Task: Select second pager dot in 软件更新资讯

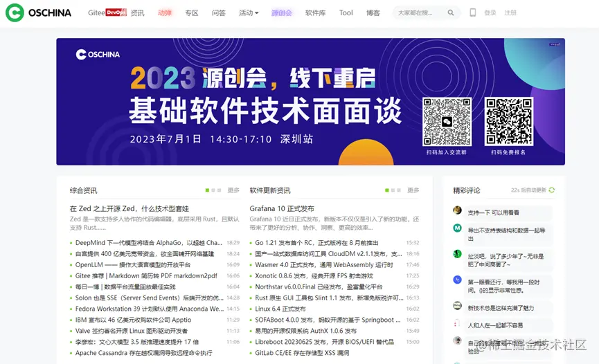Action: (393, 190)
